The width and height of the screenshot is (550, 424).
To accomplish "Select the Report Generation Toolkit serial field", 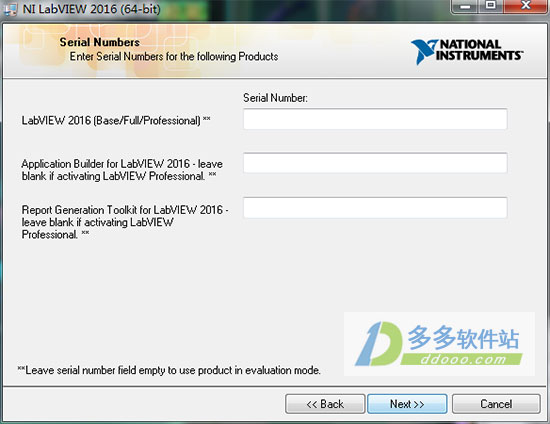I will [375, 208].
